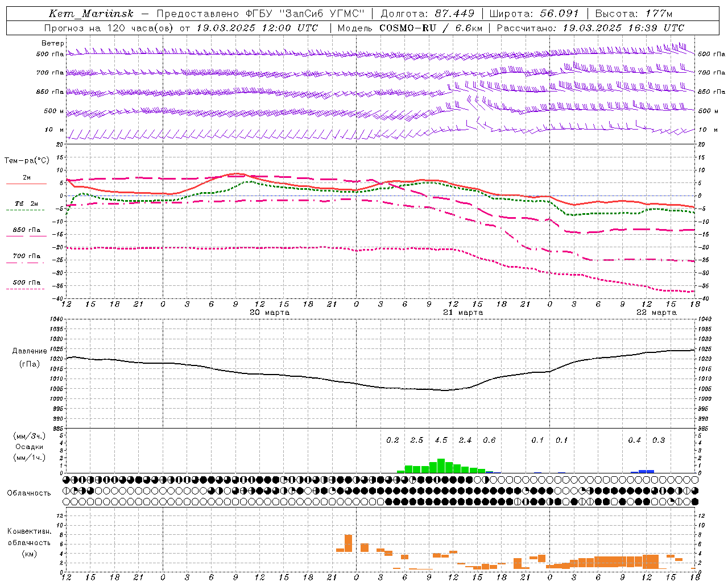Screen dimensions: 728x582
Task: Click the "Облачность" cloud cover label
Action: tap(29, 493)
